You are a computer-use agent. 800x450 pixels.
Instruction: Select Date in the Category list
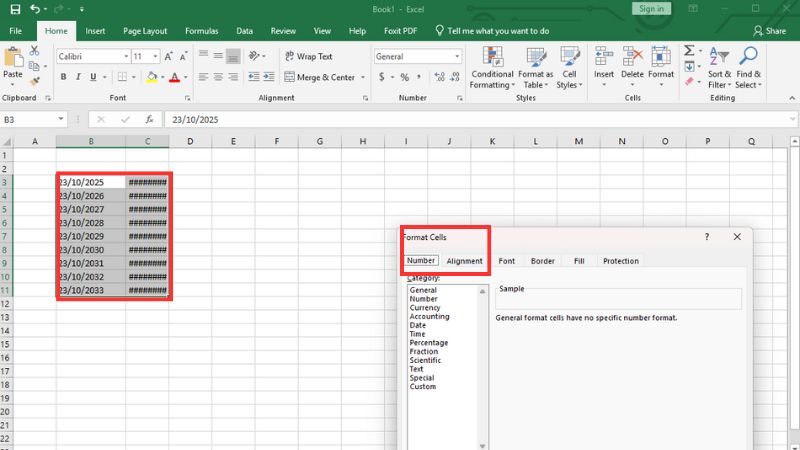417,325
